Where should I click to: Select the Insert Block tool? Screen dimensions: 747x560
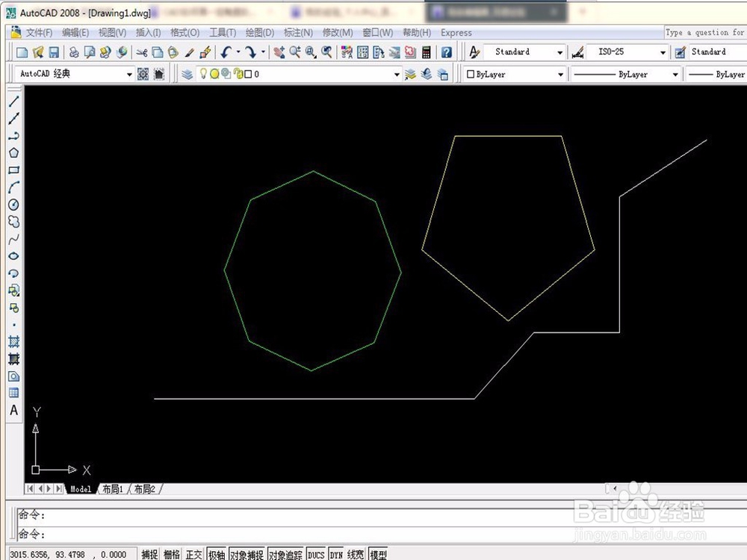click(x=13, y=290)
